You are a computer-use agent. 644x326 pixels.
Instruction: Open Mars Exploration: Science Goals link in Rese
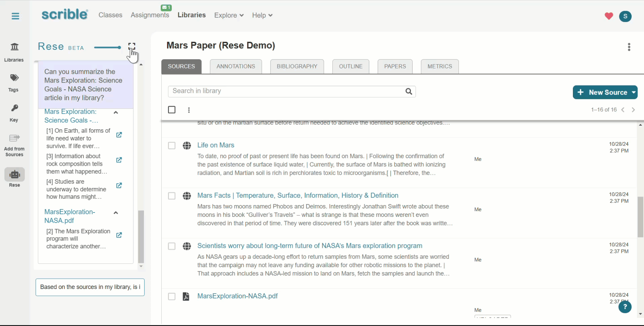71,116
